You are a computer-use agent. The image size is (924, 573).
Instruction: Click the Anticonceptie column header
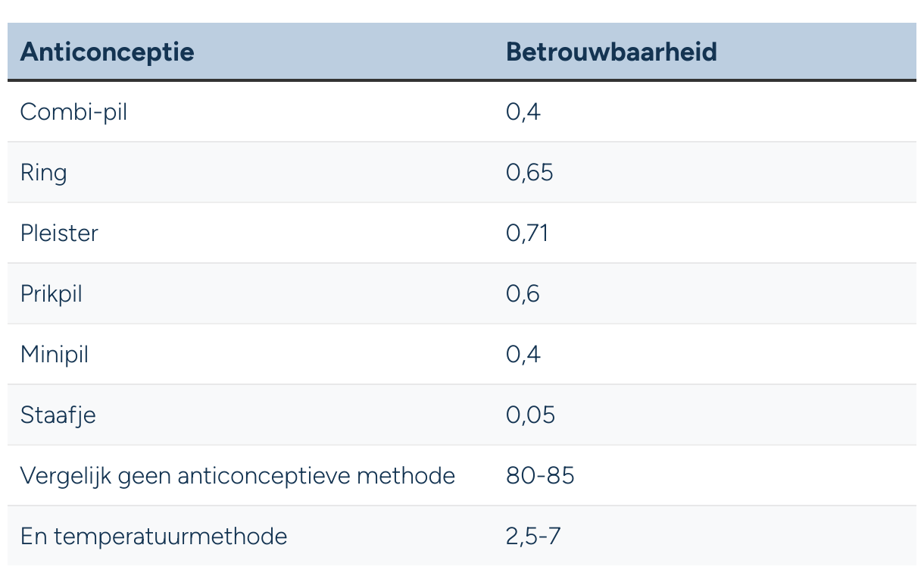point(107,52)
